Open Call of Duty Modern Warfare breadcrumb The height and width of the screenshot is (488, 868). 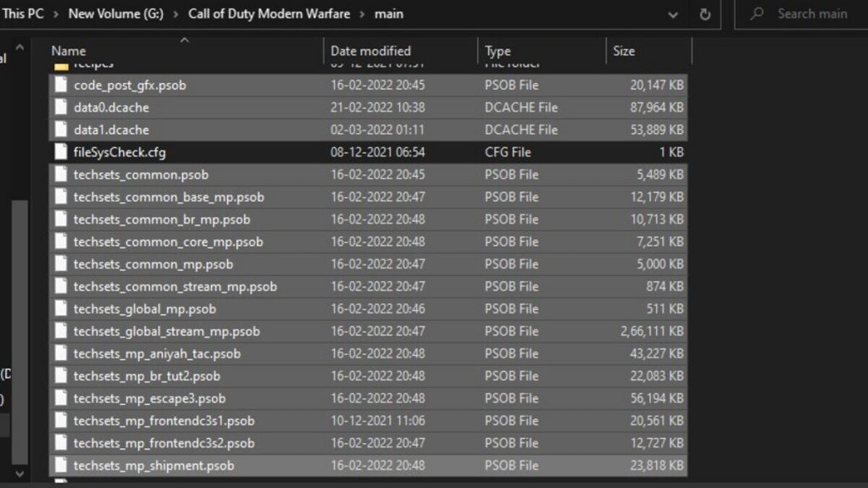tap(269, 14)
